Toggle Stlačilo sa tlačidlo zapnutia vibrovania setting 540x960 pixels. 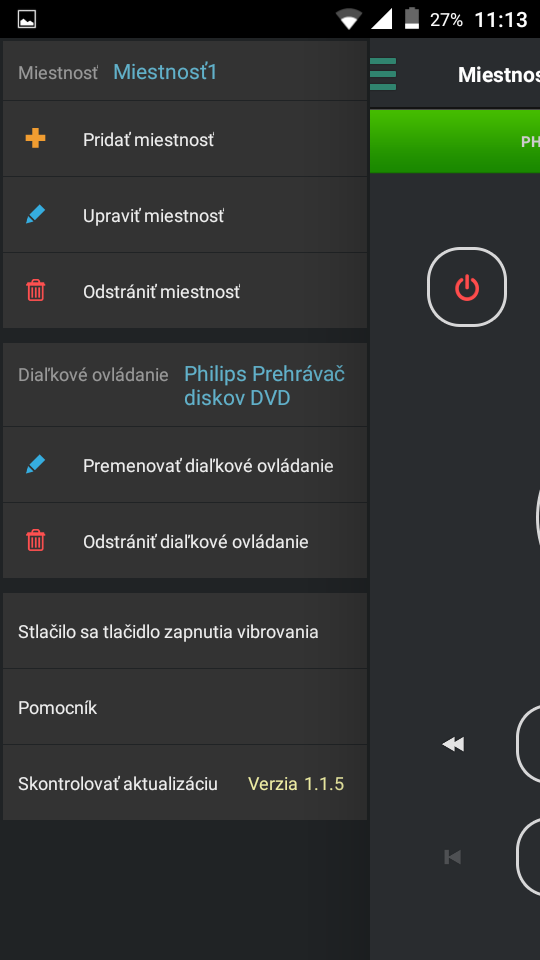coord(185,631)
